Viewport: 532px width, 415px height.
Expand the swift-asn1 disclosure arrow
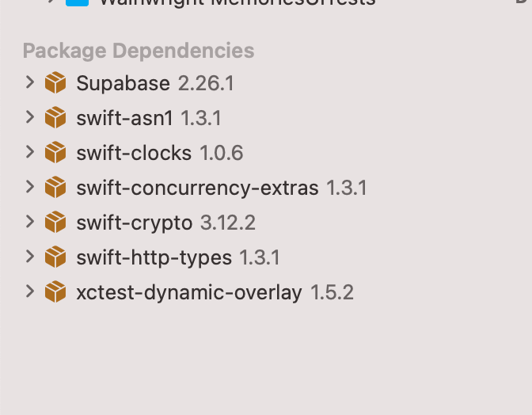[30, 117]
